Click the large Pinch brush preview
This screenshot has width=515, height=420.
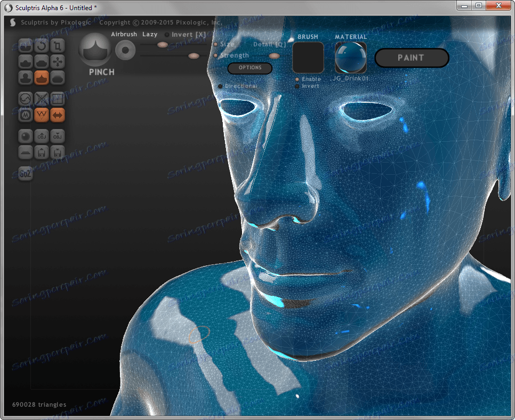pyautogui.click(x=95, y=49)
